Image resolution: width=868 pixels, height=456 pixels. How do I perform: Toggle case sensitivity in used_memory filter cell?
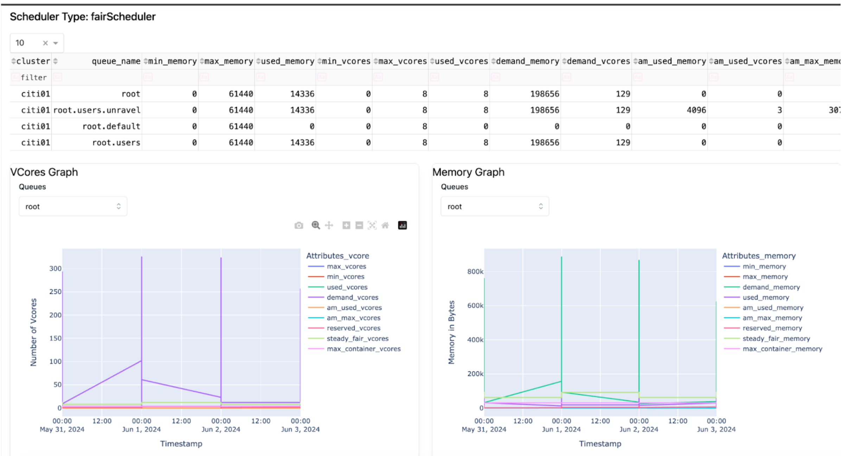click(x=260, y=77)
